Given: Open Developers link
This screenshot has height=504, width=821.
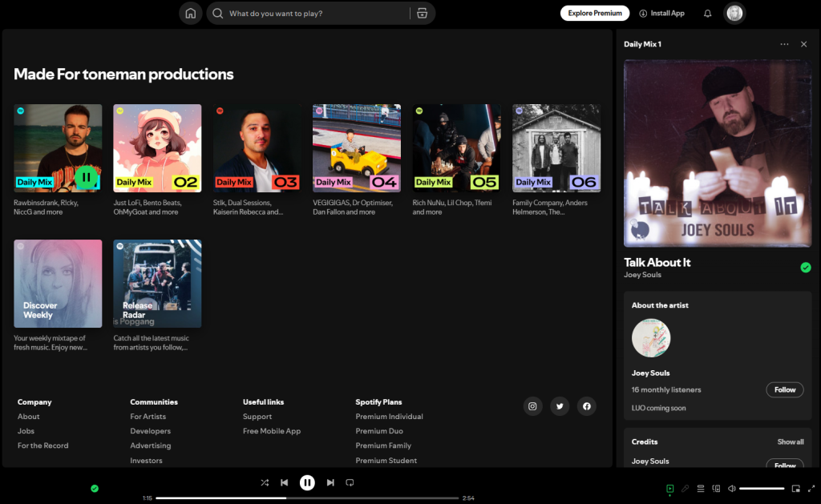Looking at the screenshot, I should [x=150, y=431].
